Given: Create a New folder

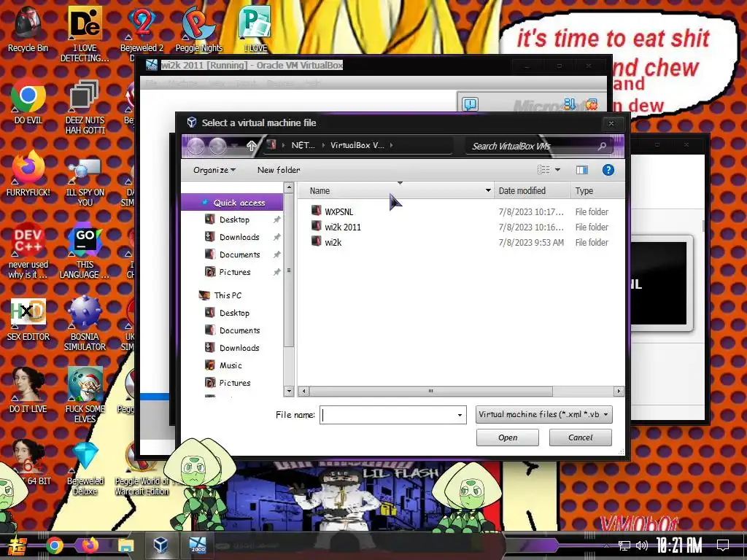Looking at the screenshot, I should (x=279, y=170).
